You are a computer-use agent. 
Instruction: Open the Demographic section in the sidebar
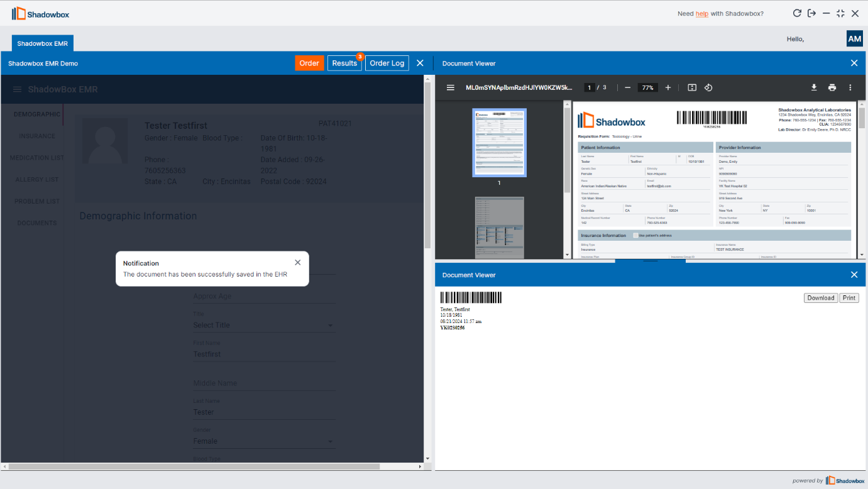tap(37, 114)
